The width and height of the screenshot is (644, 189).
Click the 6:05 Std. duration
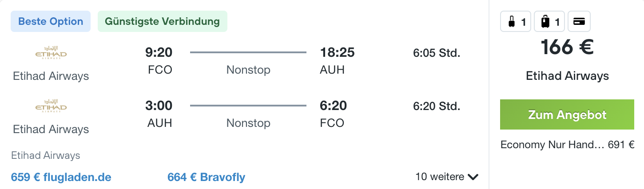coord(437,53)
